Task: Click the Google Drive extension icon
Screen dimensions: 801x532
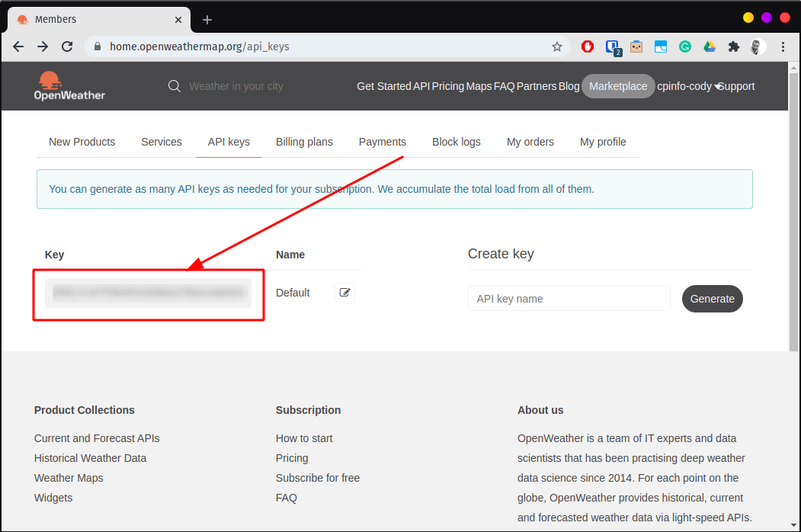Action: pyautogui.click(x=710, y=46)
